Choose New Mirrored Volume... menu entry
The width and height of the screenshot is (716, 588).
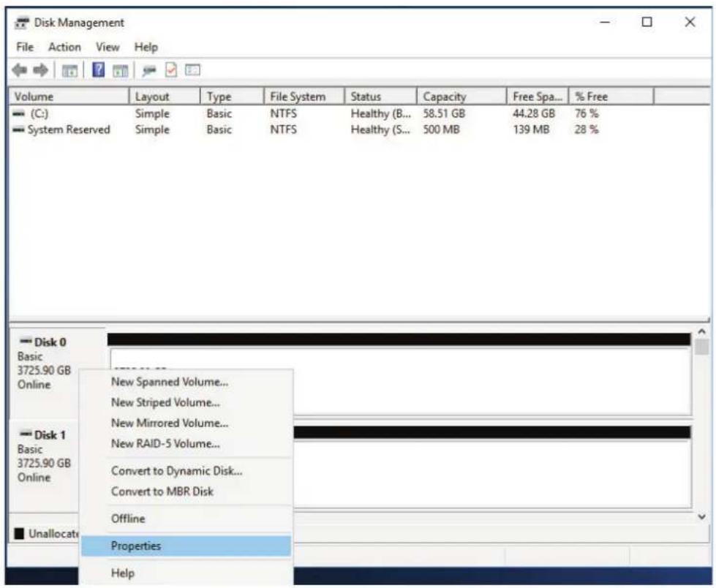click(186, 423)
